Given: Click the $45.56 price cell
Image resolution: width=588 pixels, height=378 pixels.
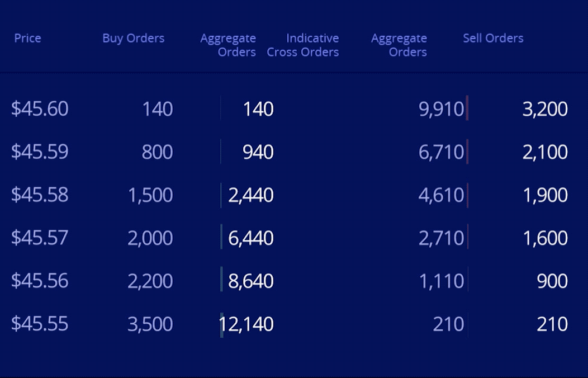Looking at the screenshot, I should [x=40, y=281].
